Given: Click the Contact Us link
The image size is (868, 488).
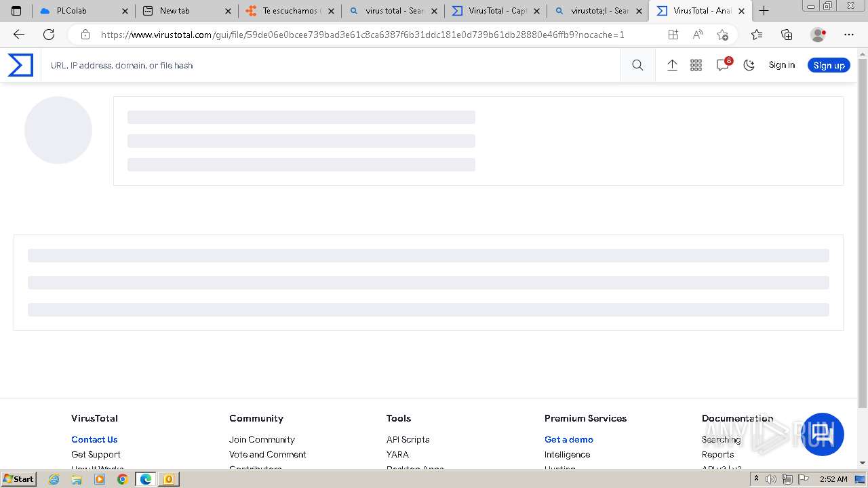Looking at the screenshot, I should click(x=94, y=439).
